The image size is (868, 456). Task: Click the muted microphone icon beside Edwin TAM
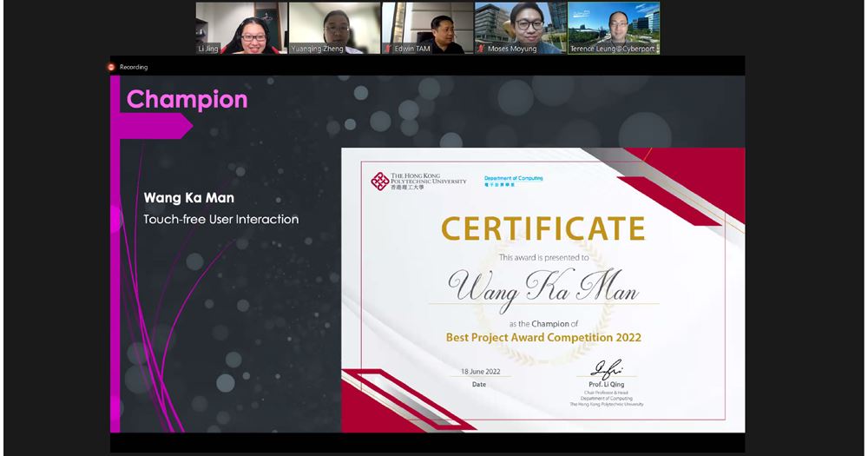click(387, 50)
